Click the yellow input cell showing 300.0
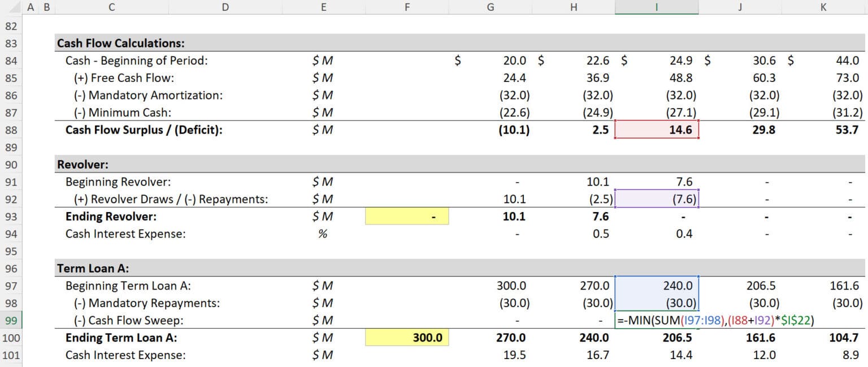Screen dimensions: 868x367 407,338
